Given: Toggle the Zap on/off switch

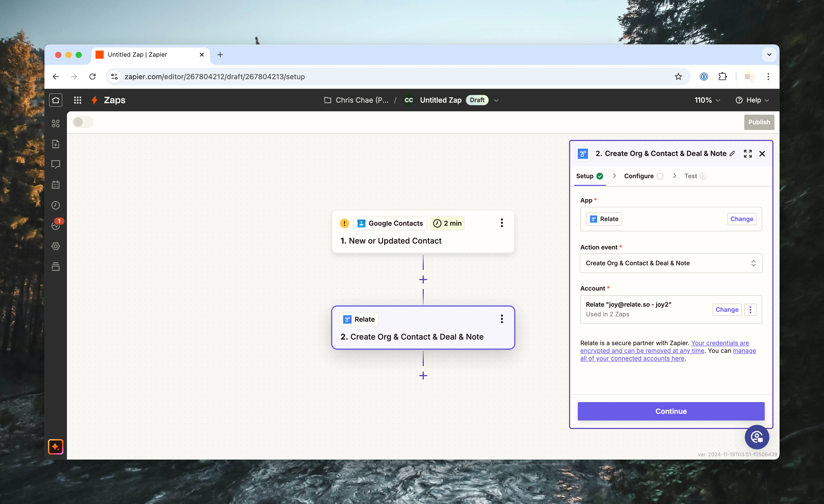Looking at the screenshot, I should coord(83,122).
